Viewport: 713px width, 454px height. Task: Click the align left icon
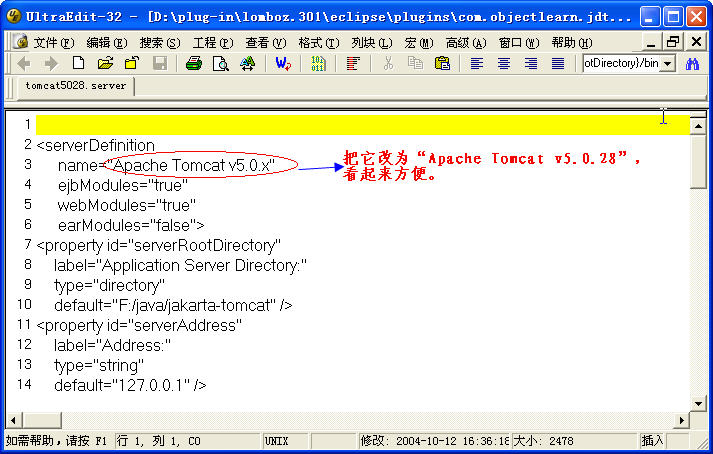pos(477,63)
